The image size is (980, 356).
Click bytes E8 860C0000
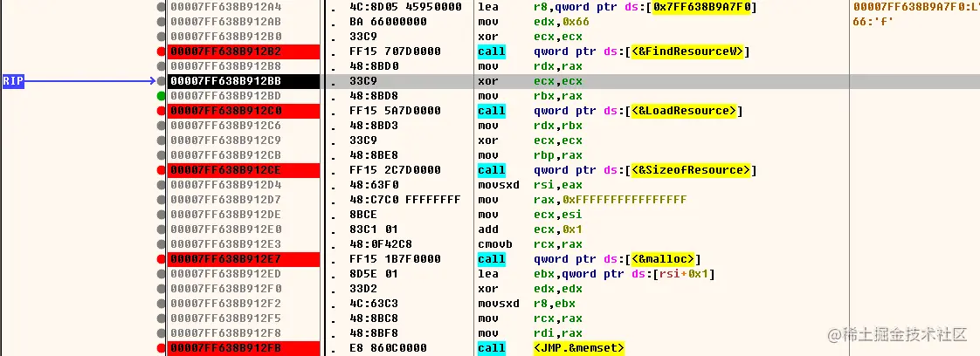[388, 348]
